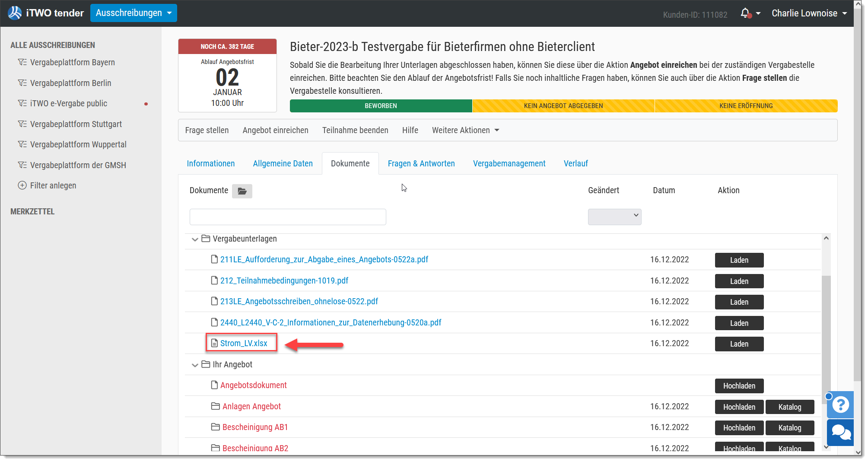The width and height of the screenshot is (868, 462).
Task: Click the filter icon for Vergabeplattform Bayern
Action: [x=22, y=62]
